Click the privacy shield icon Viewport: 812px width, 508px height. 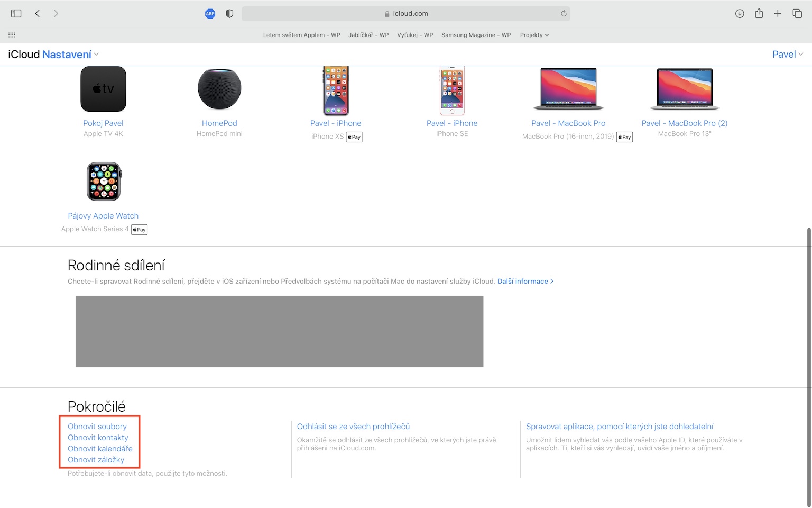pos(229,14)
